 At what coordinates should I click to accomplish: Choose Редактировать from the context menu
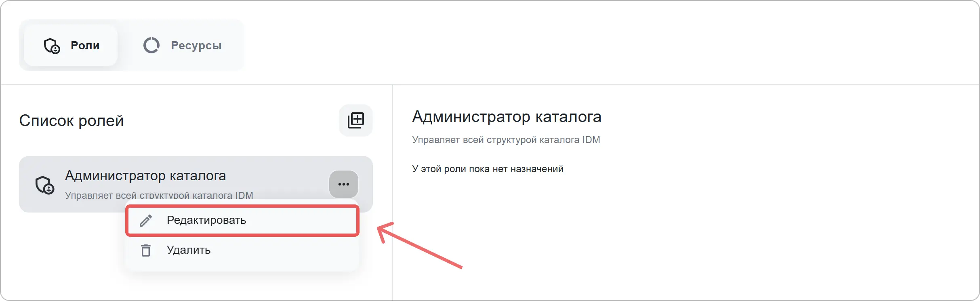coord(242,220)
